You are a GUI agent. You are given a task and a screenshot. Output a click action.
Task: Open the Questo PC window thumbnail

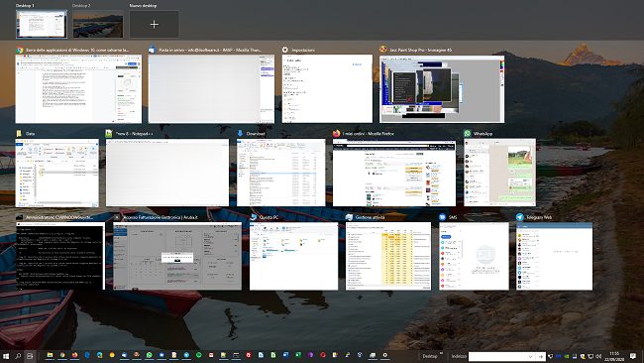click(293, 256)
